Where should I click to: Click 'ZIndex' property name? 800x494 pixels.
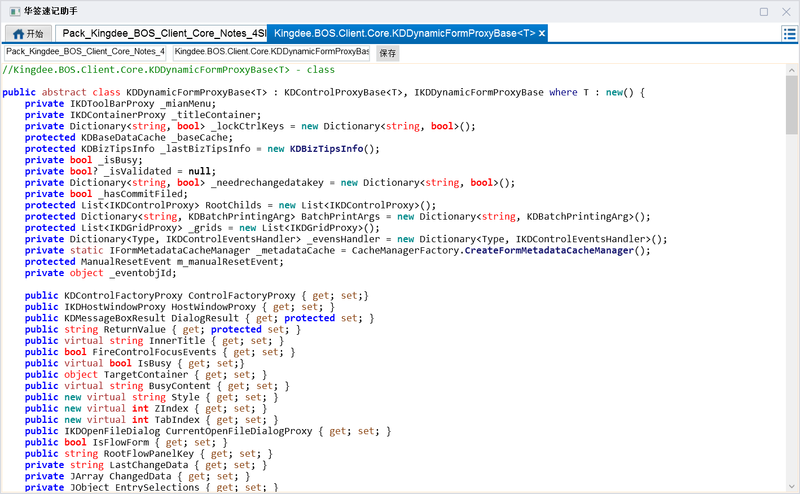(171, 408)
